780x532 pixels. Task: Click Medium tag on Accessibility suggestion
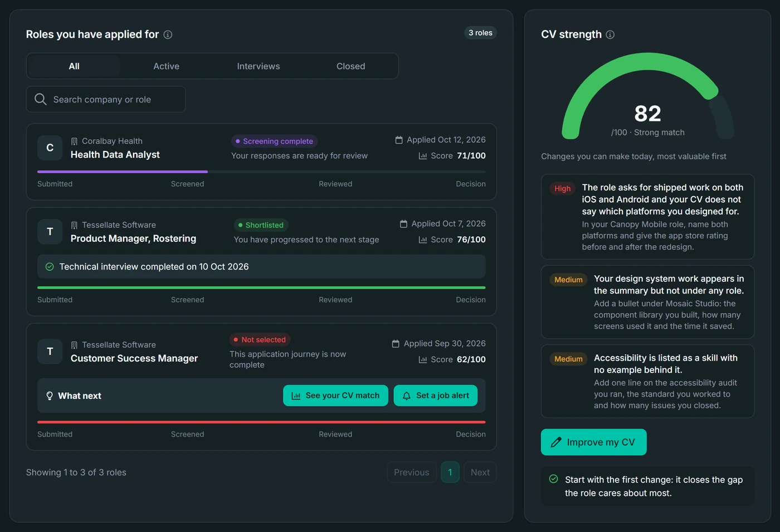click(568, 359)
